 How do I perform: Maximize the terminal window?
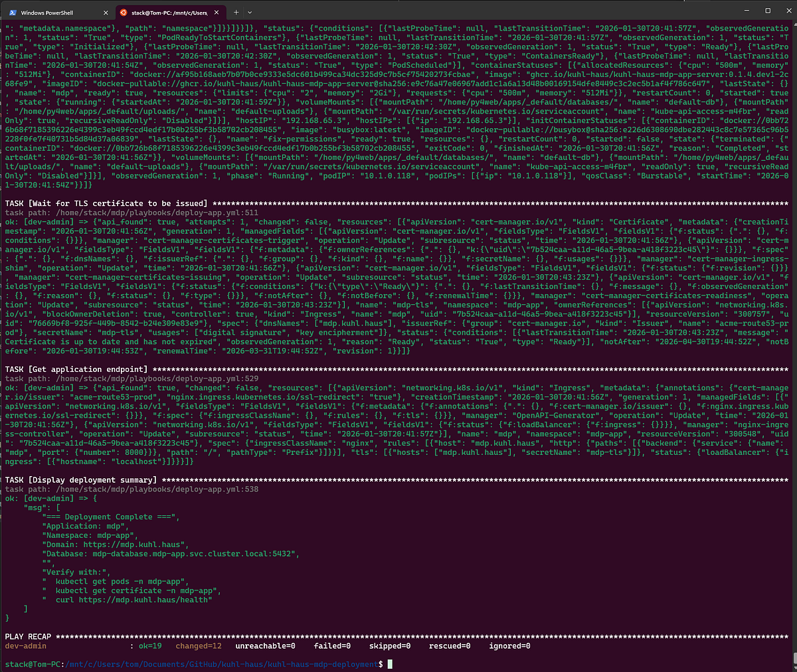click(x=768, y=11)
